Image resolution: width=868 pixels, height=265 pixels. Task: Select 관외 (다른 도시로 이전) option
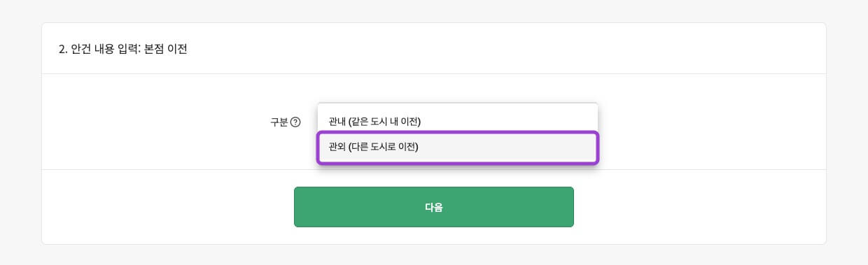tap(458, 148)
